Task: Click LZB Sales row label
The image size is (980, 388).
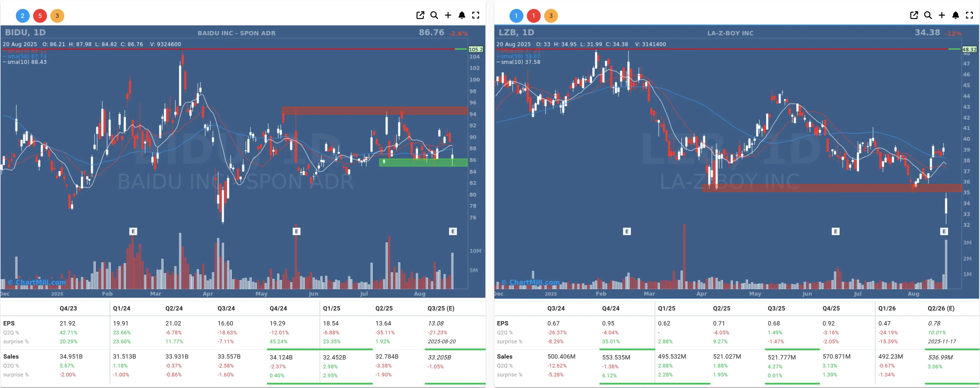Action: pyautogui.click(x=504, y=356)
